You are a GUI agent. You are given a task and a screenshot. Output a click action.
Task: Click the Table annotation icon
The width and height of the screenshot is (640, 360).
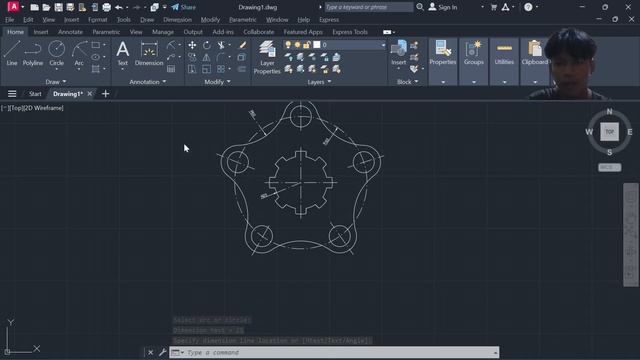point(171,69)
